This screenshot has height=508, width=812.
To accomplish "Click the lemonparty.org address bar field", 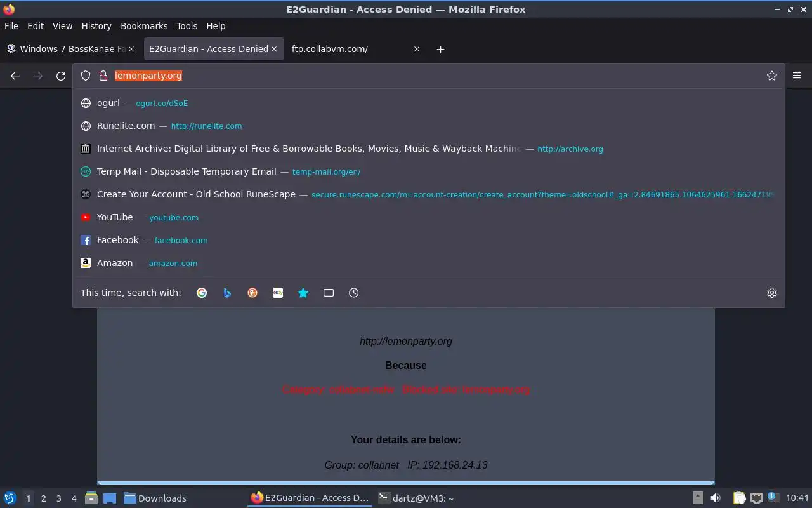I will point(428,76).
